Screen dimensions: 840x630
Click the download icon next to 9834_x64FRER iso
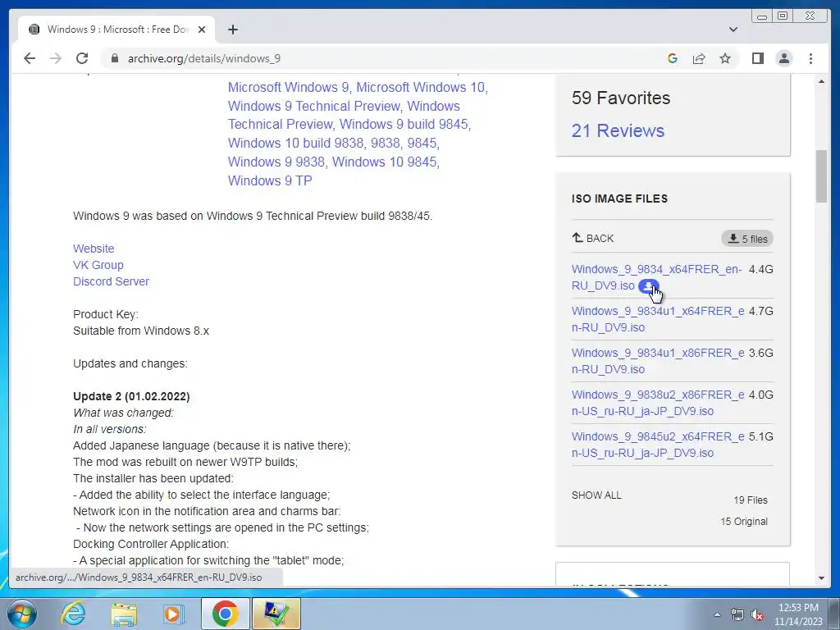(x=648, y=286)
